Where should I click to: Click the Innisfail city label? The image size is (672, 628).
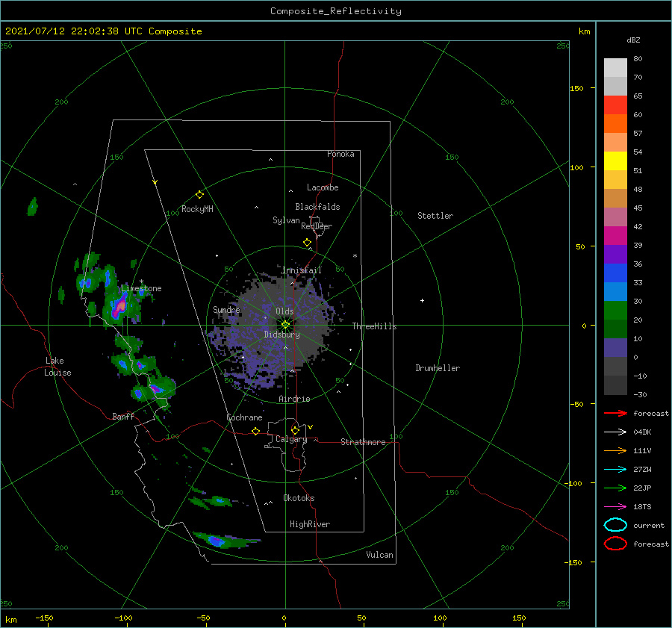point(302,270)
